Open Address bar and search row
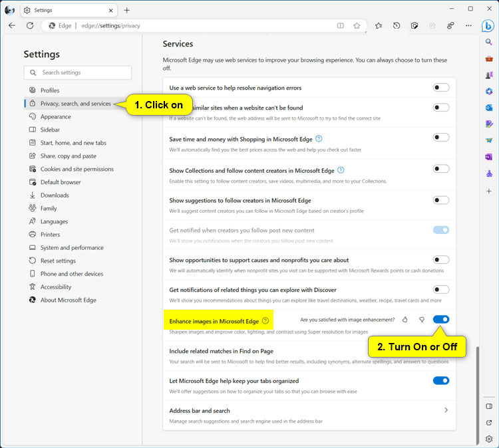Image resolution: width=499 pixels, height=448 pixels. (x=309, y=415)
